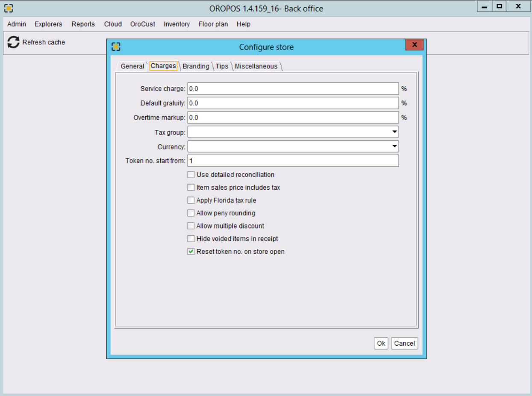Go to the Miscellaneous tab

256,66
